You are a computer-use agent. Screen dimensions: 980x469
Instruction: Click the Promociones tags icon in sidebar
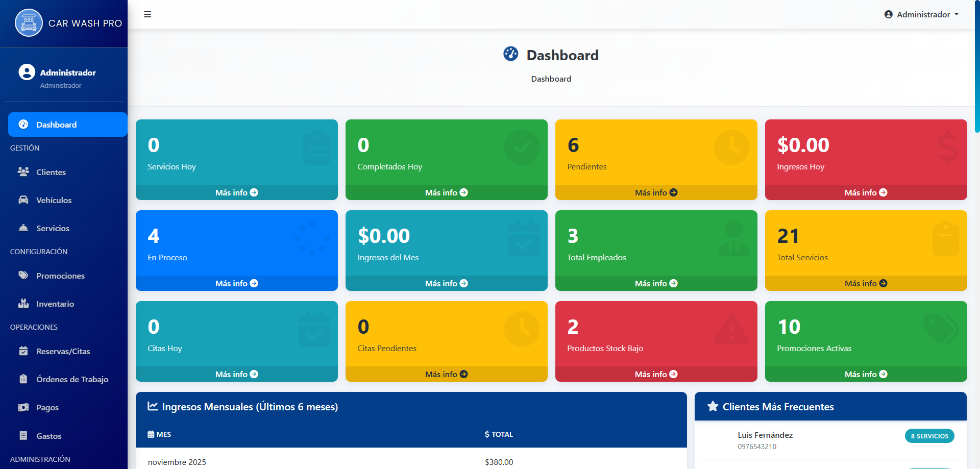point(23,276)
